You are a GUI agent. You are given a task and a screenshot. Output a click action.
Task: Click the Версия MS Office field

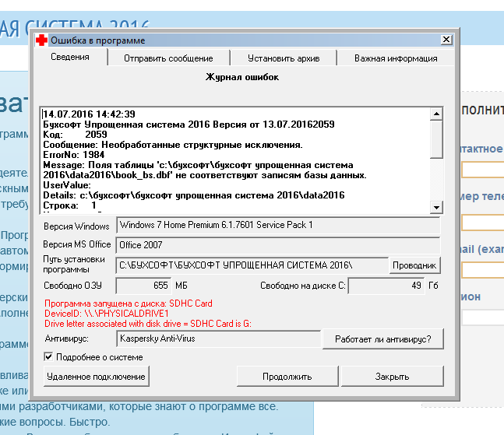(x=277, y=245)
